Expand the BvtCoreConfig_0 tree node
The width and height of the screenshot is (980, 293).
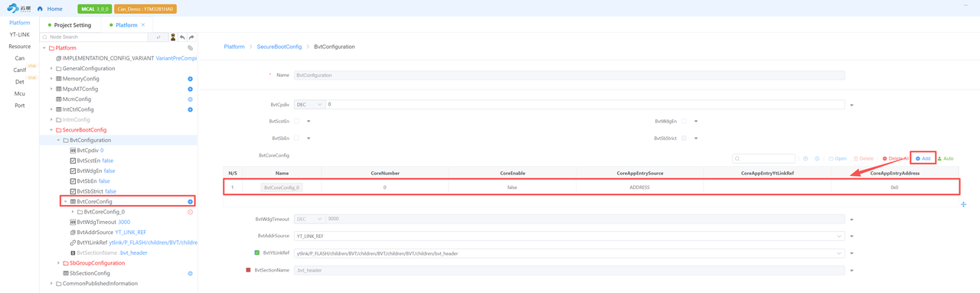coord(73,212)
